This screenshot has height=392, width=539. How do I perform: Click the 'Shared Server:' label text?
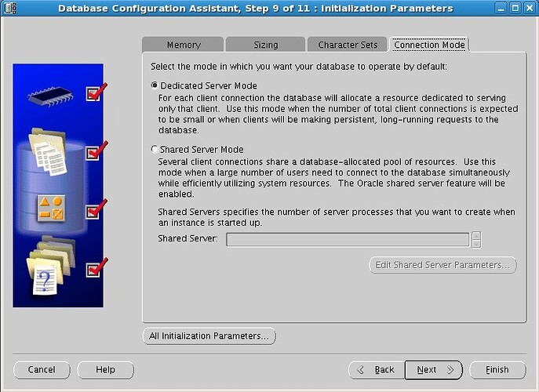coord(188,238)
